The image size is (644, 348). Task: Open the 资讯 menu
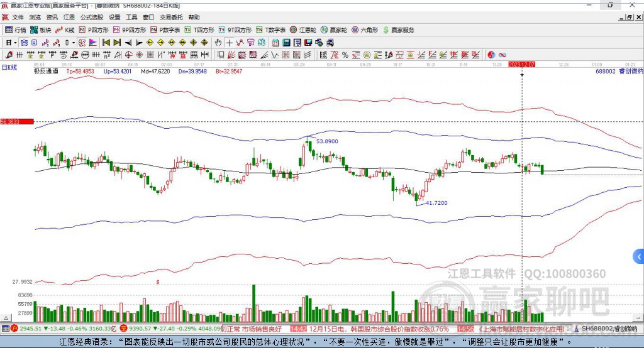click(52, 17)
